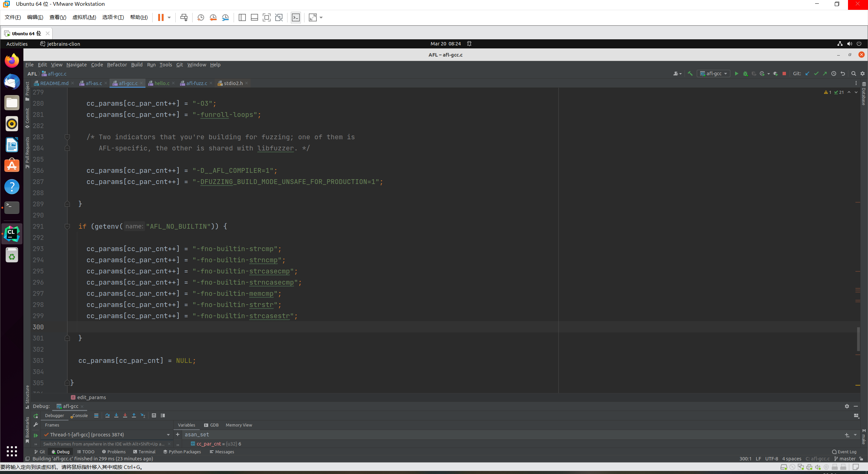
Task: Click Step Into debugger icon
Action: [116, 415]
